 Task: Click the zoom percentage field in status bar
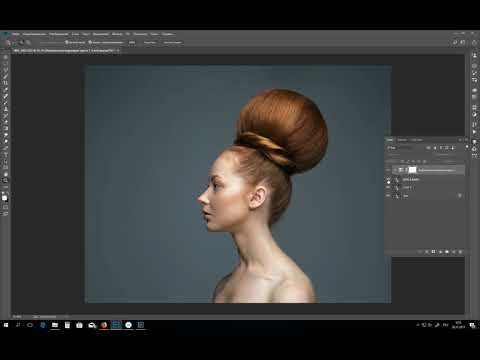(17, 316)
